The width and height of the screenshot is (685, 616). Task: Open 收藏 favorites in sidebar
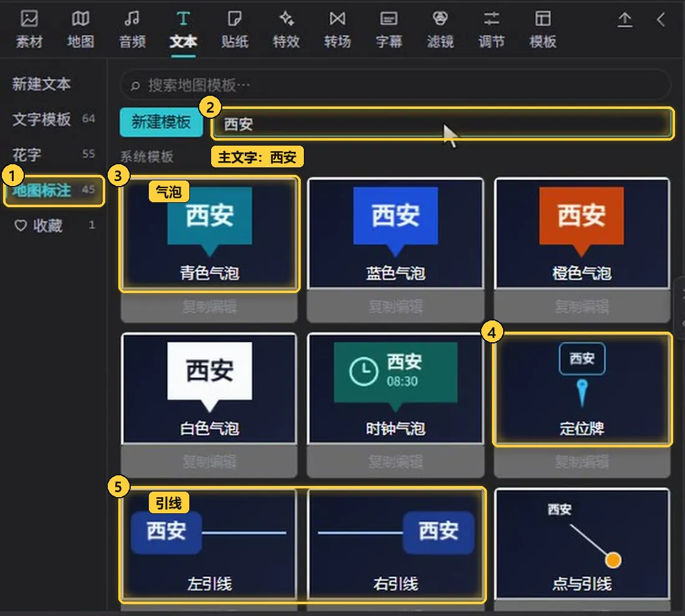54,225
